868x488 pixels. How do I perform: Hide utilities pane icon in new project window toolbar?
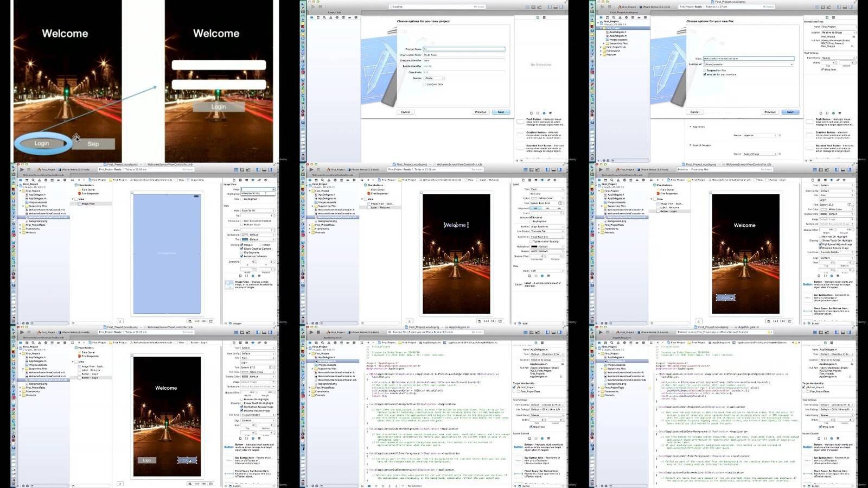563,7
